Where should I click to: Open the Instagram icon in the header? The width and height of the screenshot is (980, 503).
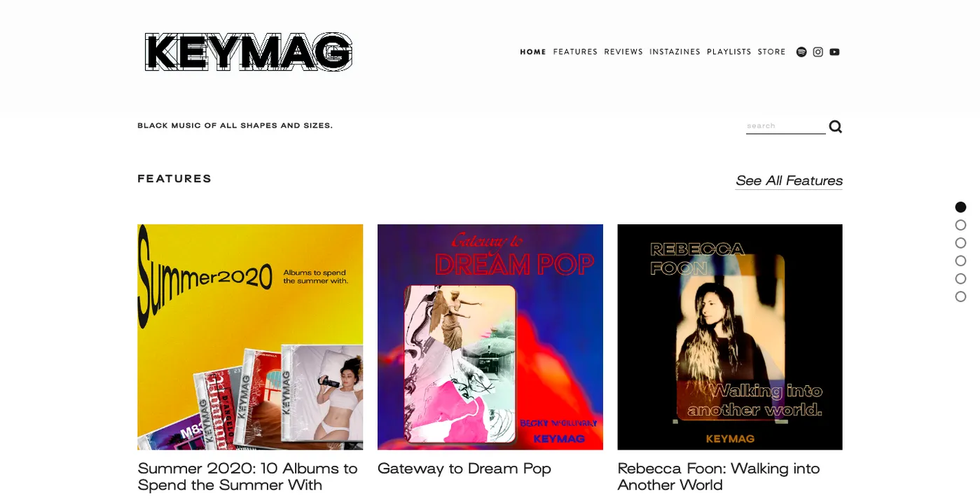pyautogui.click(x=817, y=51)
